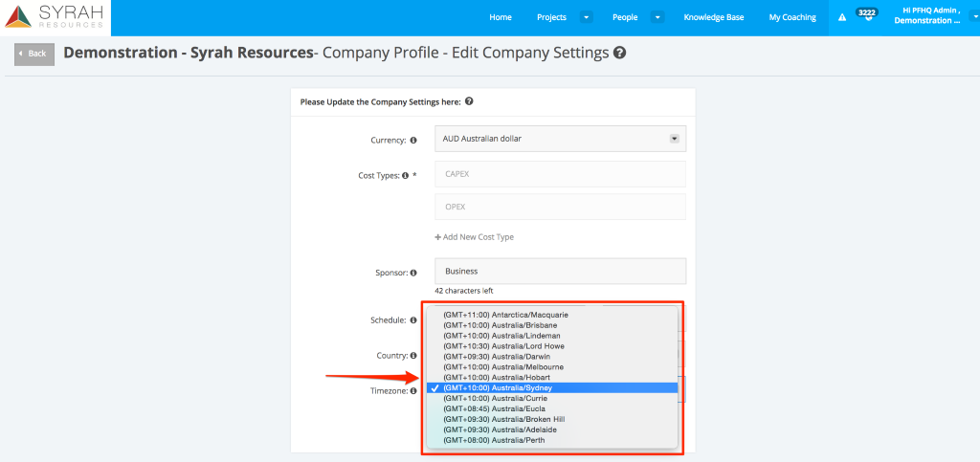
Task: Open Projects in navigation bar
Action: click(551, 17)
